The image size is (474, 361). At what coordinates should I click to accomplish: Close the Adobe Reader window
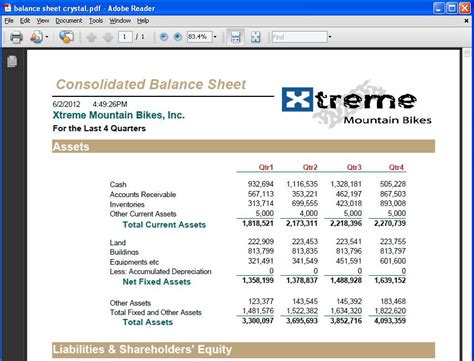coord(464,8)
